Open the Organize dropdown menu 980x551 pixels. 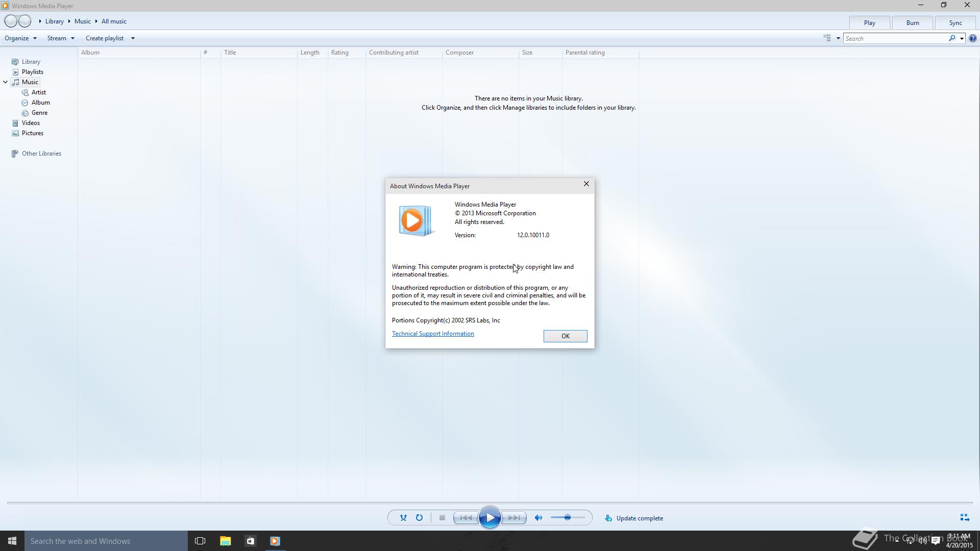[20, 38]
